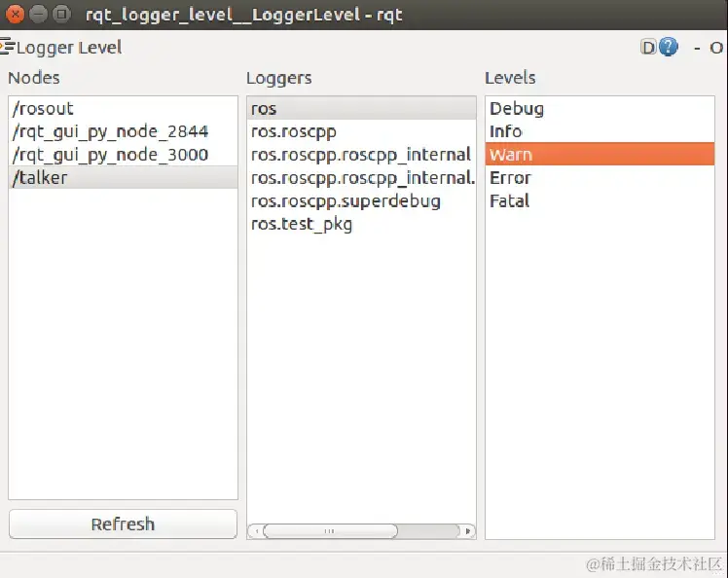This screenshot has width=728, height=578.
Task: Select the ros logger
Action: pos(361,108)
